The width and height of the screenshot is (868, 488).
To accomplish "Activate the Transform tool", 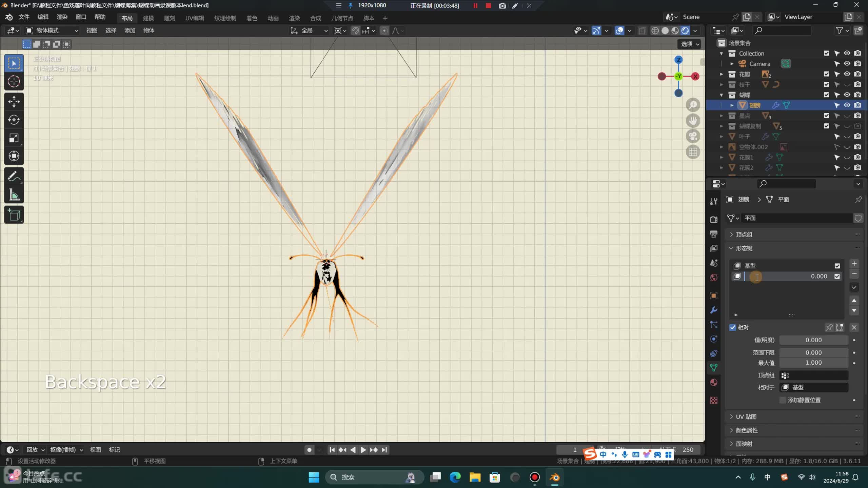I will click(x=14, y=156).
